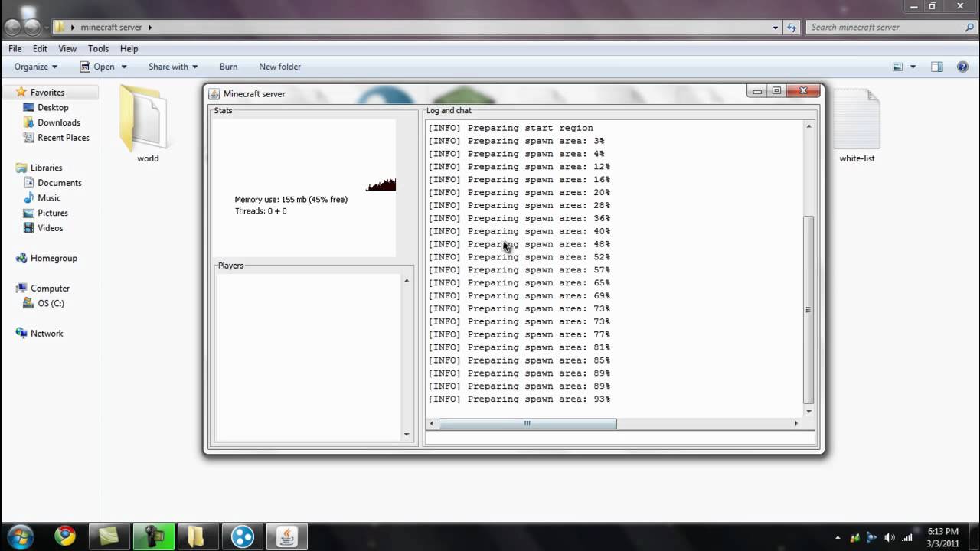Click the log vertical scrollbar thumb
Image resolution: width=980 pixels, height=551 pixels.
808,310
